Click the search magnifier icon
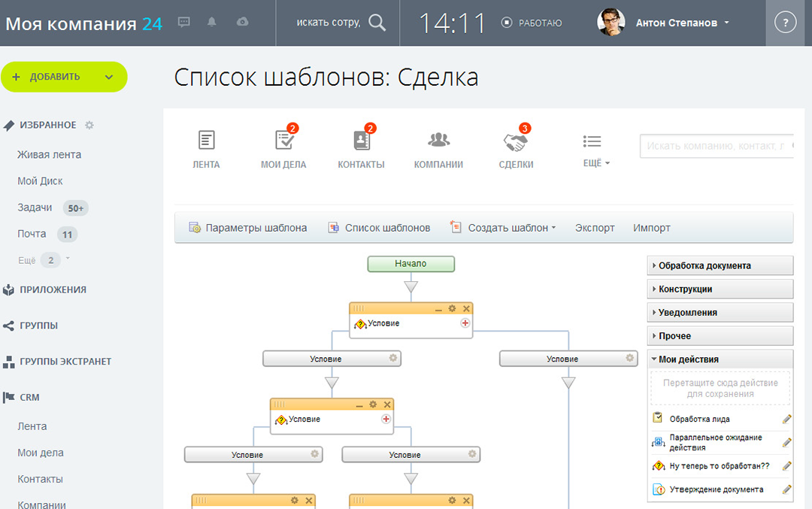Image resolution: width=812 pixels, height=509 pixels. pyautogui.click(x=377, y=23)
